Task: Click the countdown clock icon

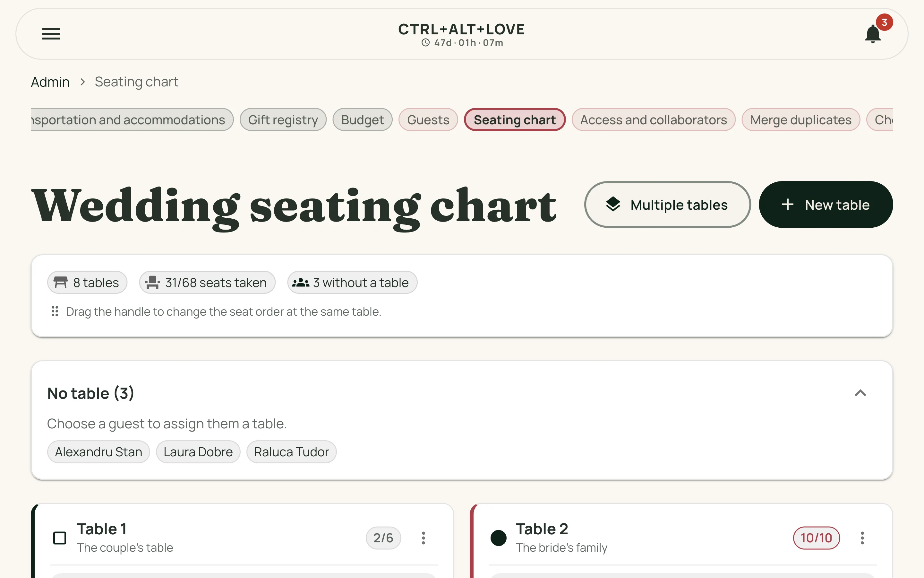Action: [425, 43]
